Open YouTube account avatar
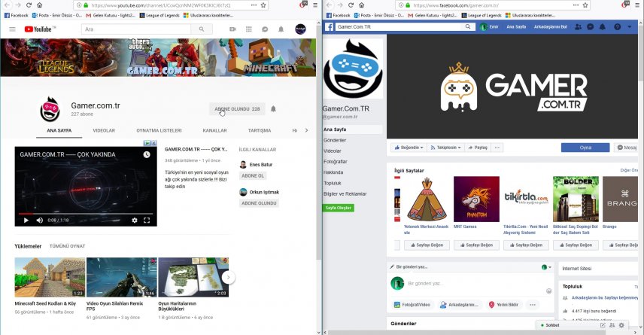The height and width of the screenshot is (335, 644). point(300,29)
